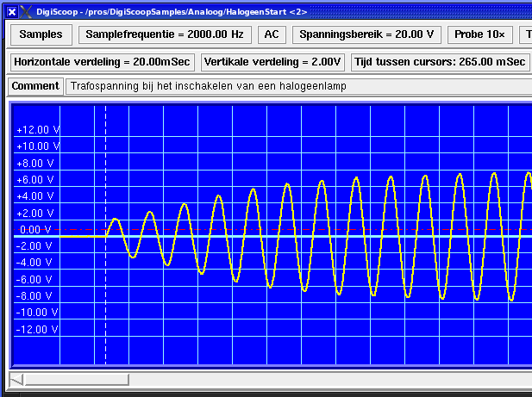Click the empty scrollbar track right of thumb

point(328,380)
